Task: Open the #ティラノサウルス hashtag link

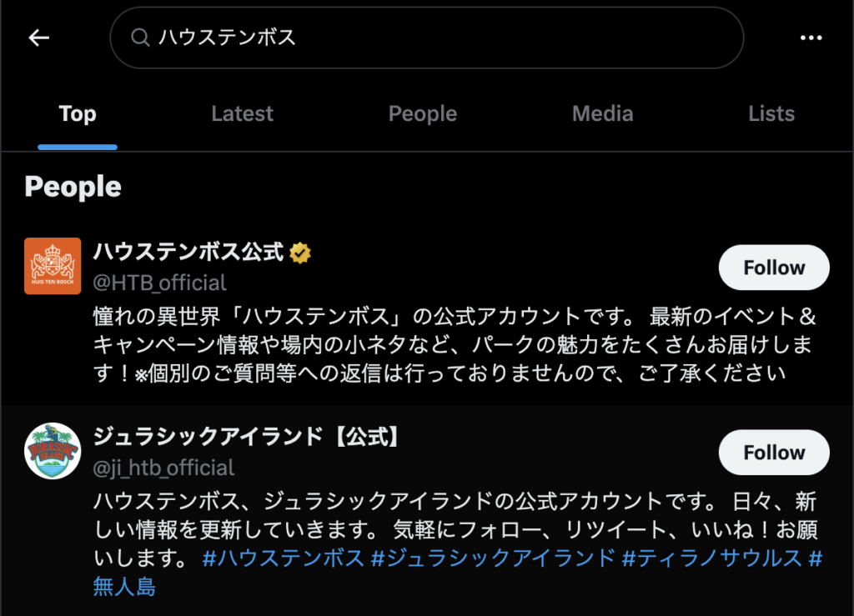Action: 712,558
